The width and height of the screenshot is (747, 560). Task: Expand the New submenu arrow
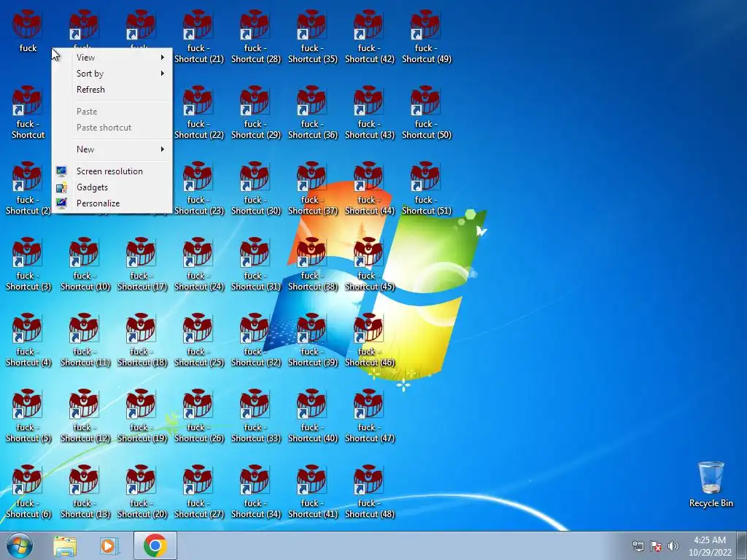click(x=163, y=149)
